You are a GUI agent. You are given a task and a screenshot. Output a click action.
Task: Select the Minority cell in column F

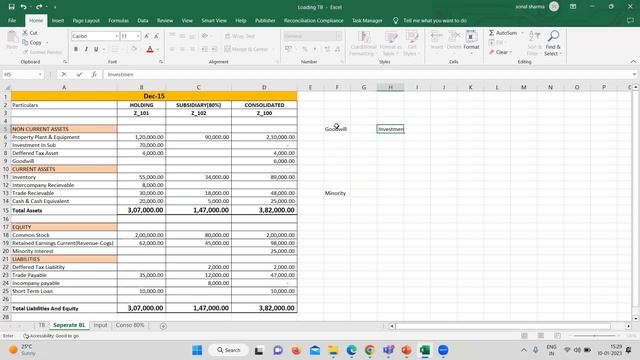[x=337, y=193]
